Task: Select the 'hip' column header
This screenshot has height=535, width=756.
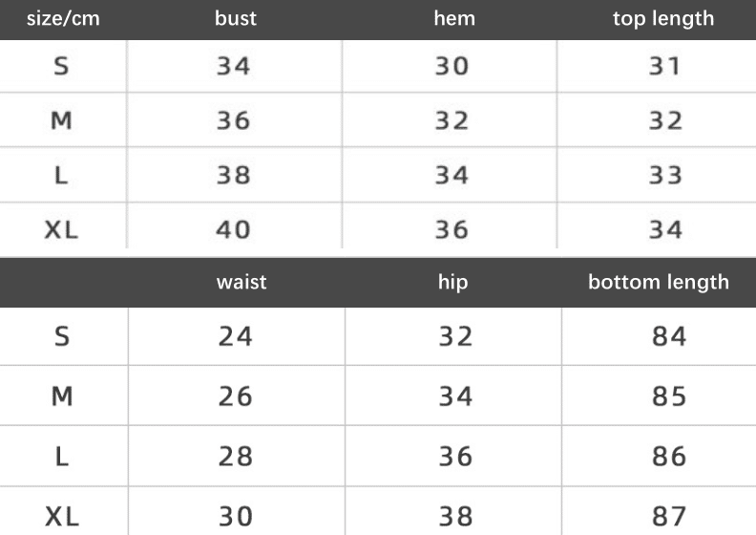Action: pos(452,282)
